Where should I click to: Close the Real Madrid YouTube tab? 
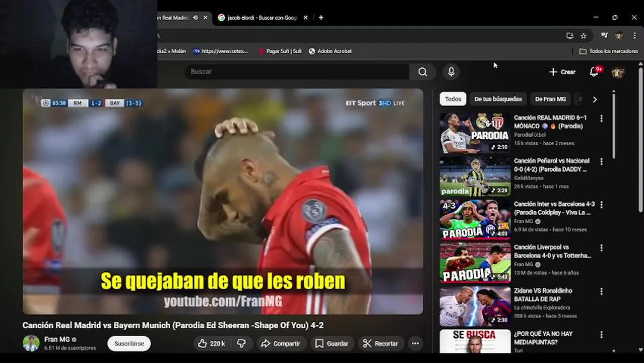point(205,18)
